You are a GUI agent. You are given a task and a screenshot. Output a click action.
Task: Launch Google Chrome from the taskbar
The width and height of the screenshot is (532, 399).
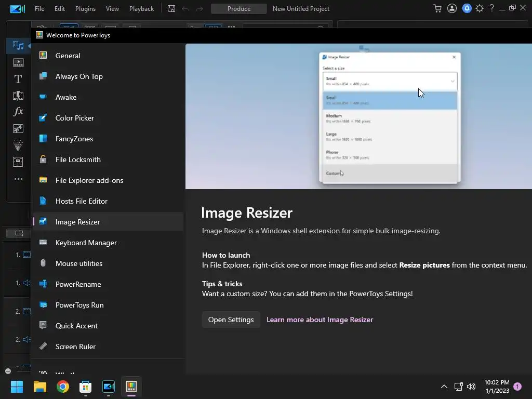tap(63, 387)
